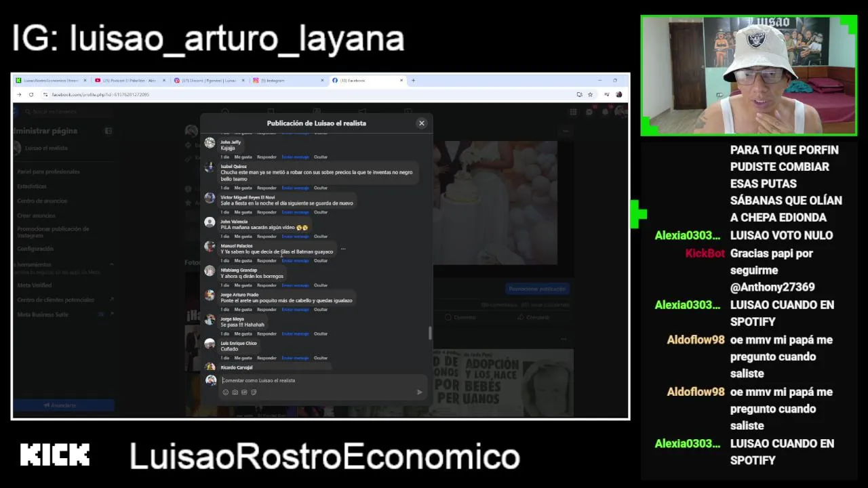Screen dimensions: 868x488
Task: Insert an emoji in the comment box
Action: click(x=226, y=392)
